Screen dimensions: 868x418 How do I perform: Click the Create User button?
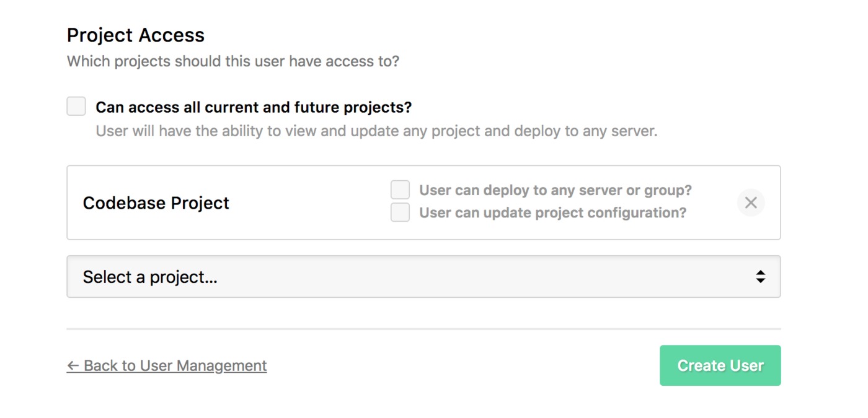pyautogui.click(x=720, y=365)
